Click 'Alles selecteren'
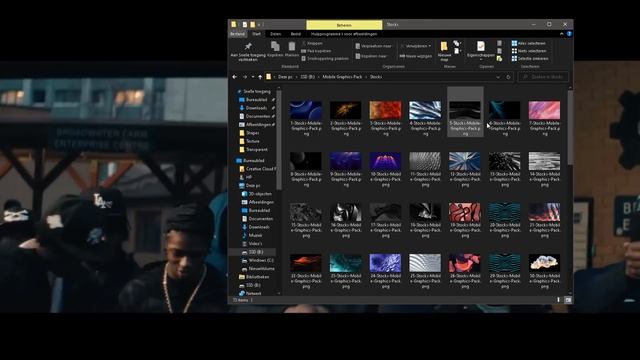 [529, 43]
